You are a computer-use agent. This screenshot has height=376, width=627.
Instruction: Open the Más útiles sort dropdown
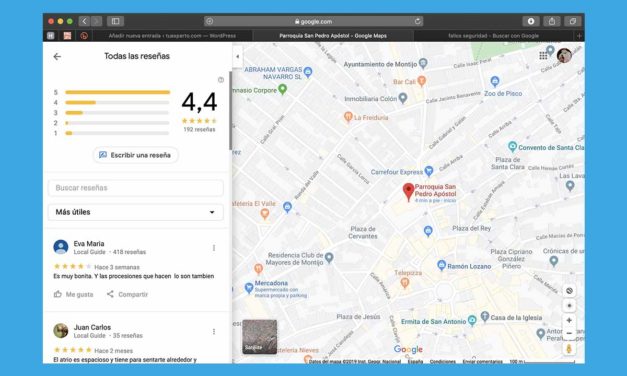click(136, 212)
